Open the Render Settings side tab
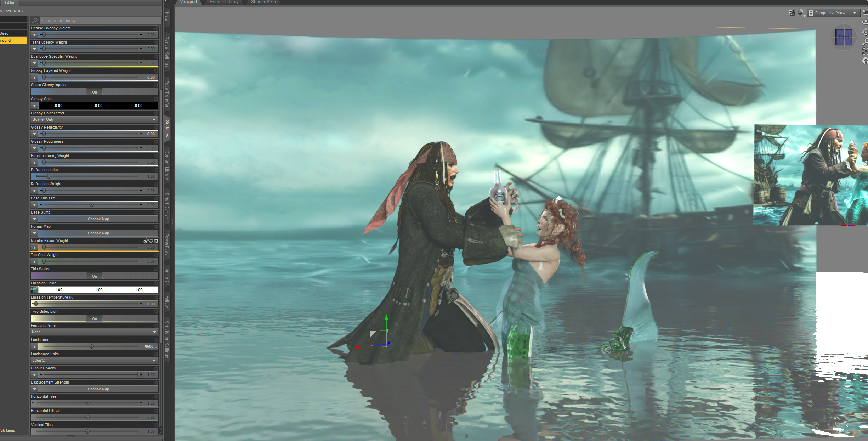 coord(167,51)
